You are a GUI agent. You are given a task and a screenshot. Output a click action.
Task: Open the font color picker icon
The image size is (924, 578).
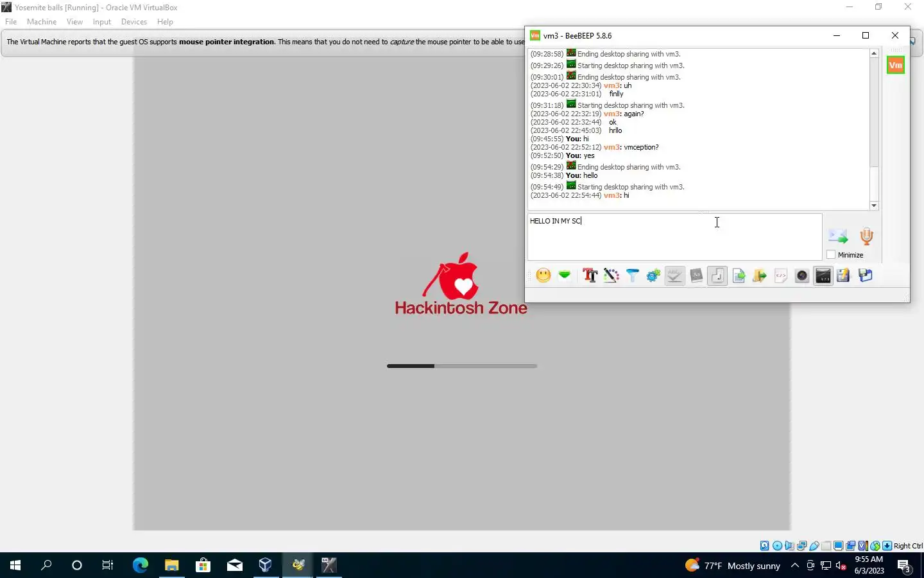pos(611,276)
